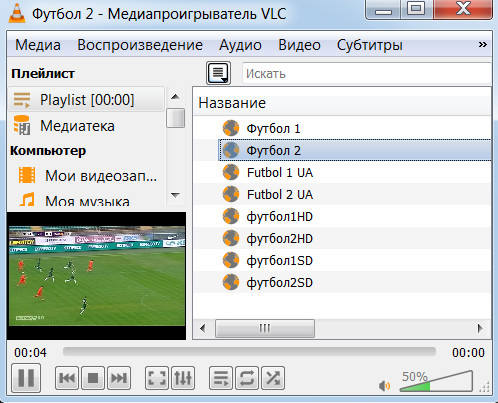Viewport: 498px width, 403px height.
Task: Open the Субтитры menu
Action: coord(370,45)
